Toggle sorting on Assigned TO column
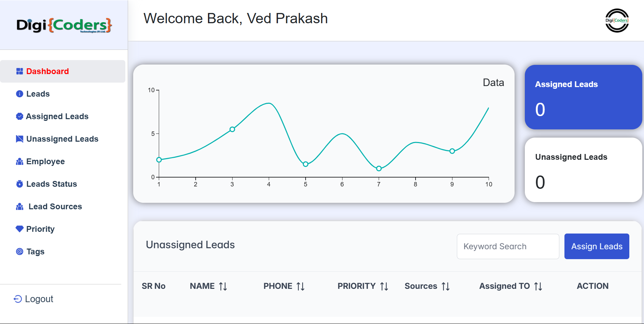The width and height of the screenshot is (644, 324). pos(538,286)
